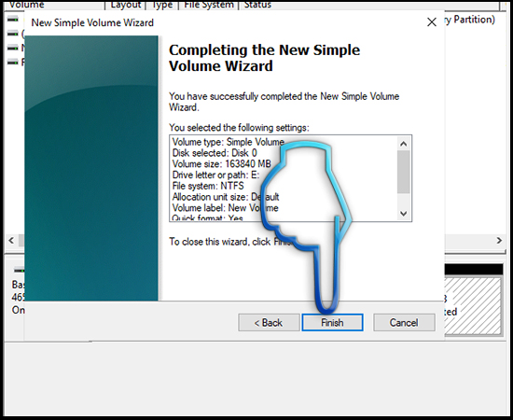
Task: Select the third volume drive icon in list
Action: 13,48
